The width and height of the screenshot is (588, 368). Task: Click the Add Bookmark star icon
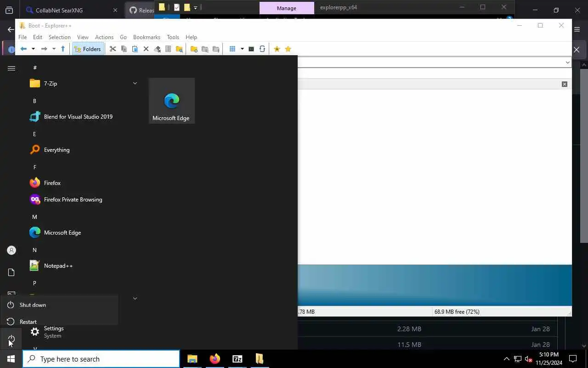[277, 49]
